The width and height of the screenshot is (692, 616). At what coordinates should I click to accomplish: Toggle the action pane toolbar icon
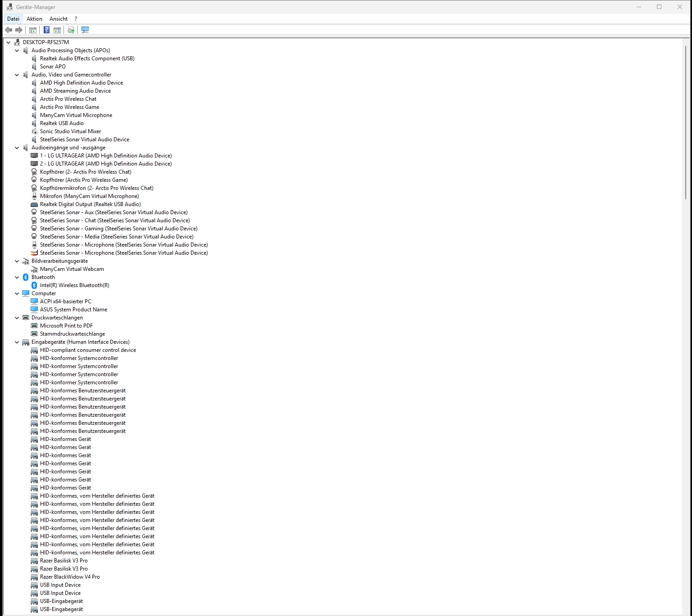point(57,30)
